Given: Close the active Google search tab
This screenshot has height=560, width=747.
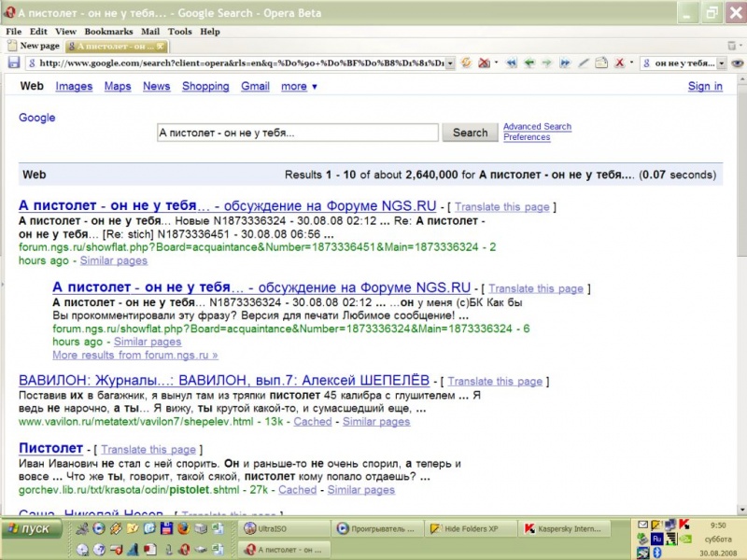Looking at the screenshot, I should pyautogui.click(x=161, y=46).
